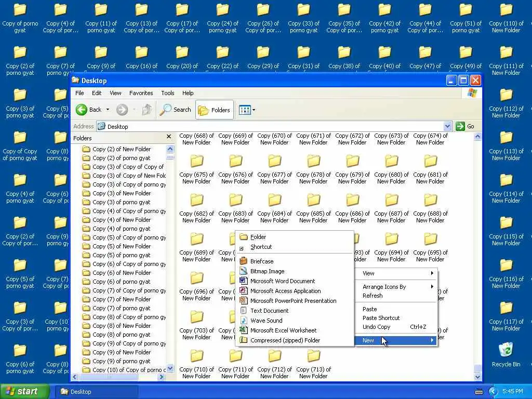Create a new Compressed (zipped) Folder
Screen dimensions: 532x399
294,340
